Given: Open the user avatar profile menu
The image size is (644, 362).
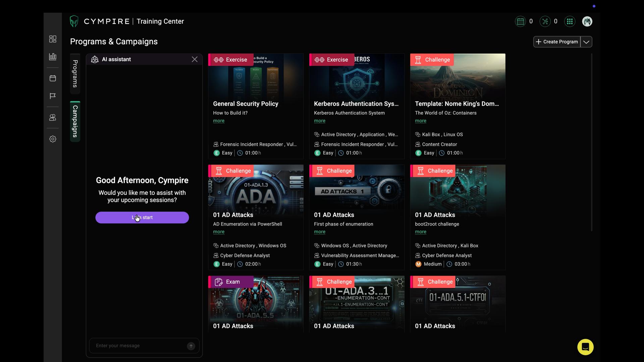Looking at the screenshot, I should 587,21.
